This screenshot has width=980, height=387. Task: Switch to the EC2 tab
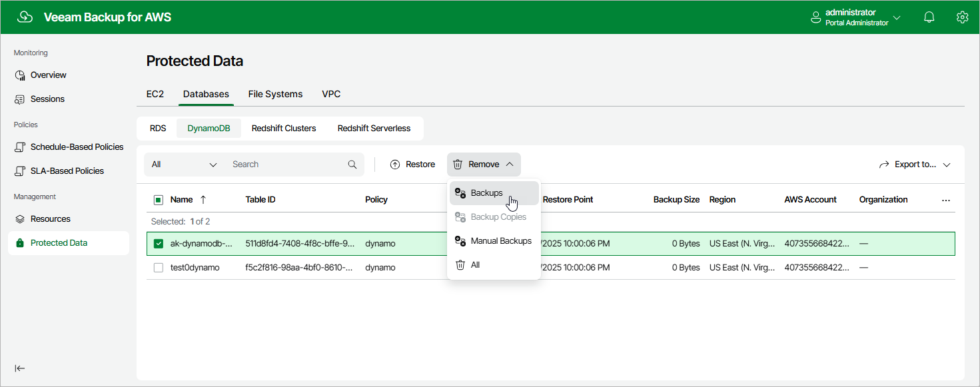155,94
